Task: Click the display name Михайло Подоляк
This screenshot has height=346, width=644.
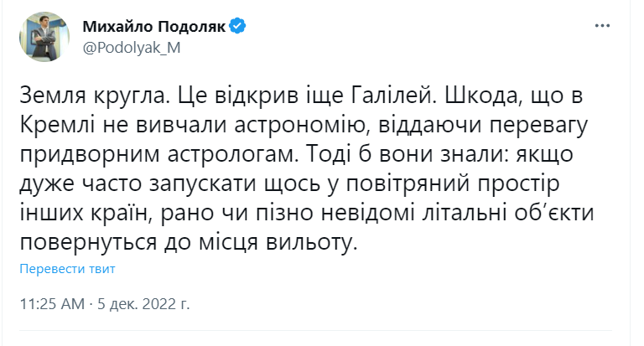Action: pyautogui.click(x=154, y=27)
